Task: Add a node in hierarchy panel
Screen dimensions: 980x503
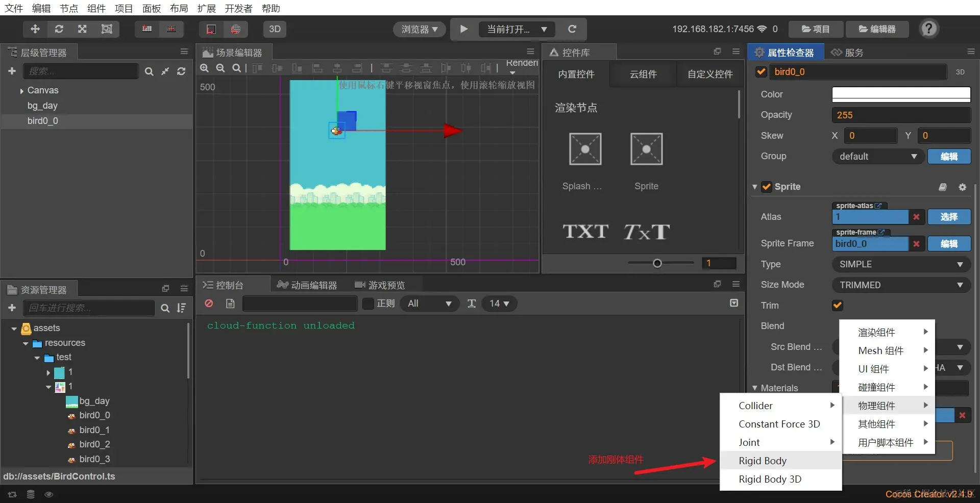Action: click(12, 71)
